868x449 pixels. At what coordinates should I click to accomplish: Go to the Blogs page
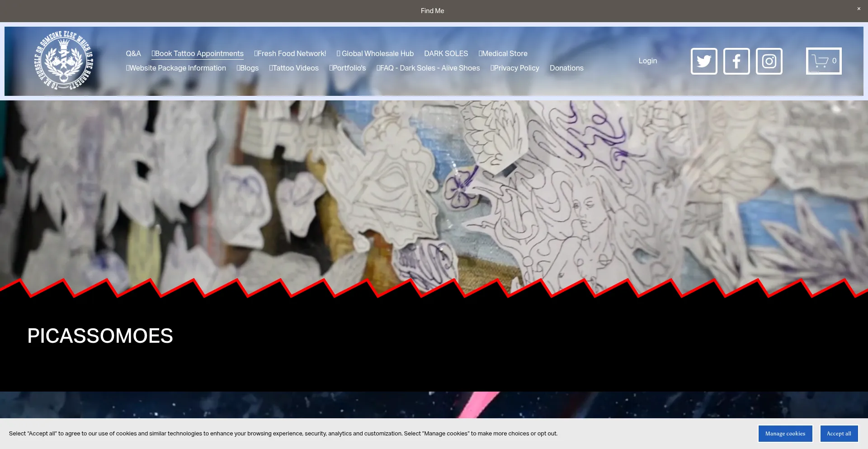click(248, 68)
